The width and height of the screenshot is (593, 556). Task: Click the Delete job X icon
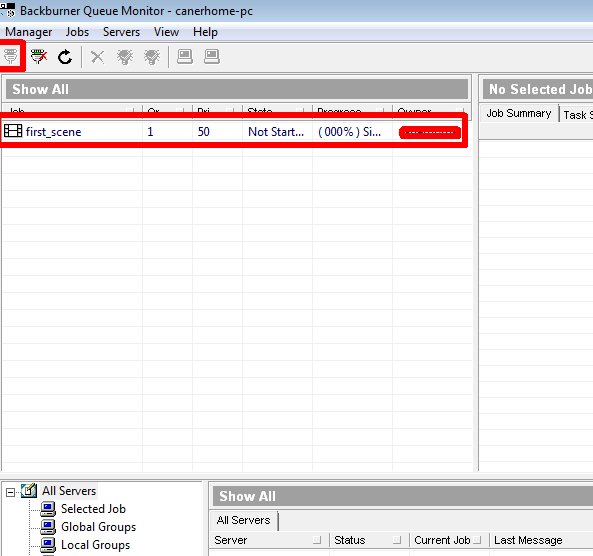(x=97, y=57)
